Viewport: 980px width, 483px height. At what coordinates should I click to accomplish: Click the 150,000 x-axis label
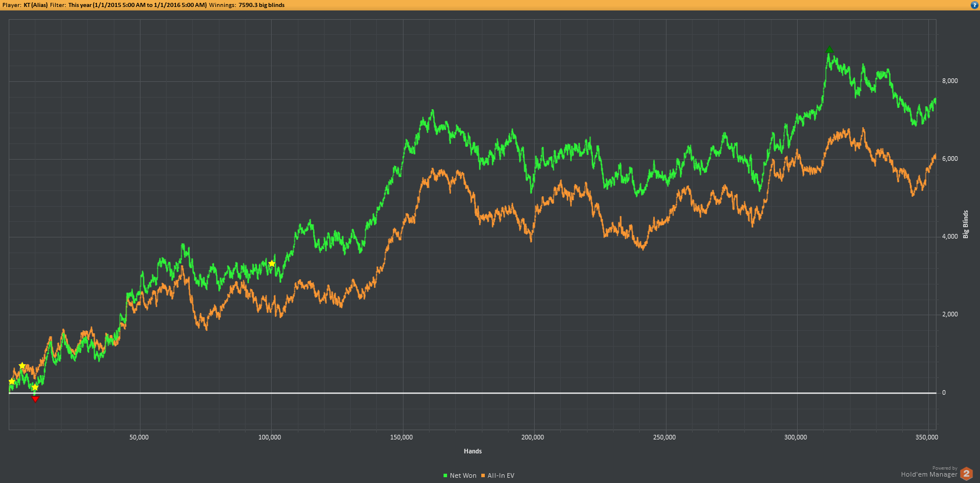401,437
